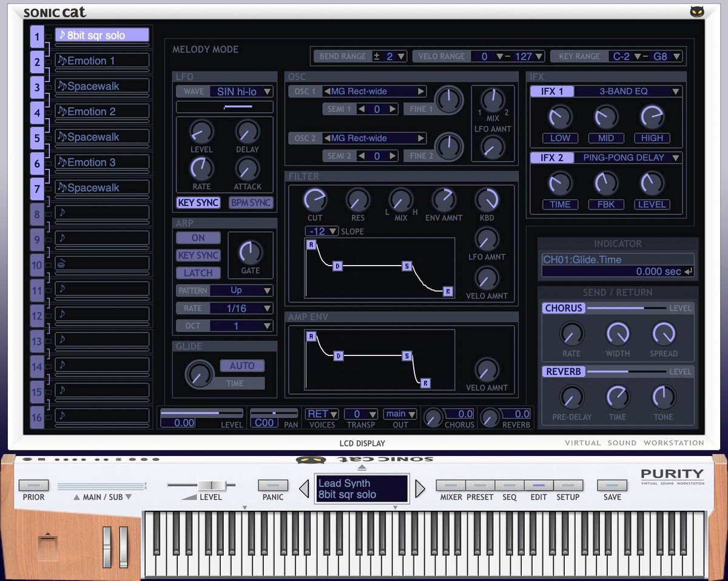The width and height of the screenshot is (728, 581).
Task: Click the IFX 2 FBK knob
Action: click(606, 183)
